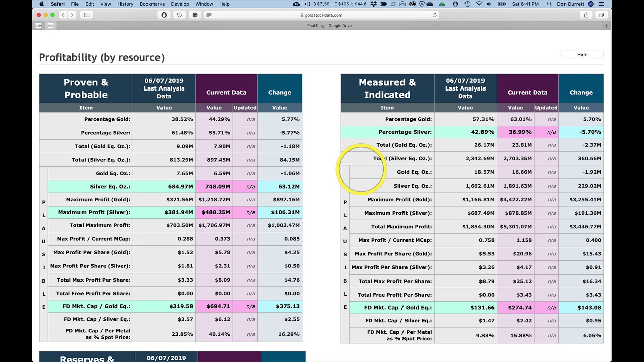Open the volume control icon
Image resolution: width=644 pixels, height=362 pixels.
tap(489, 4)
